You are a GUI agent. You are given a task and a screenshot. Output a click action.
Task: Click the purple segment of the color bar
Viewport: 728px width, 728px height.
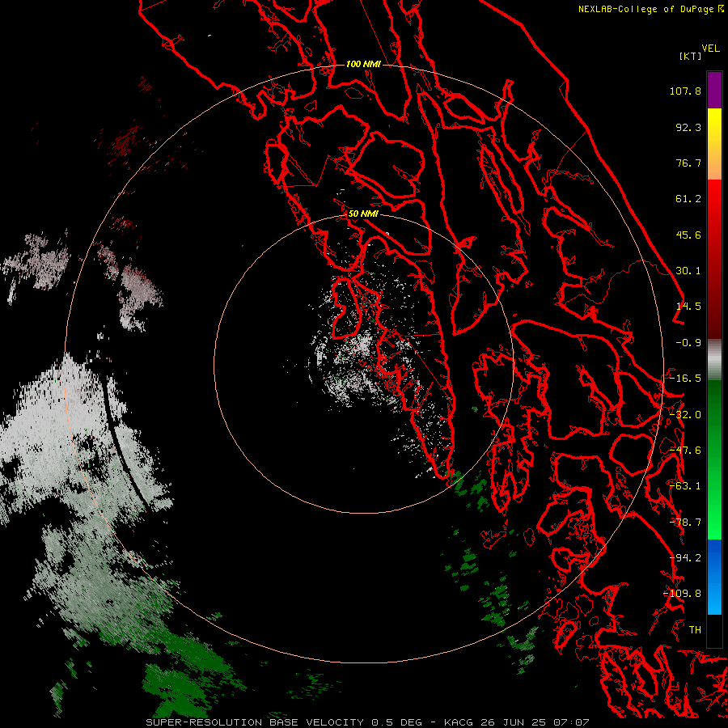tap(714, 90)
